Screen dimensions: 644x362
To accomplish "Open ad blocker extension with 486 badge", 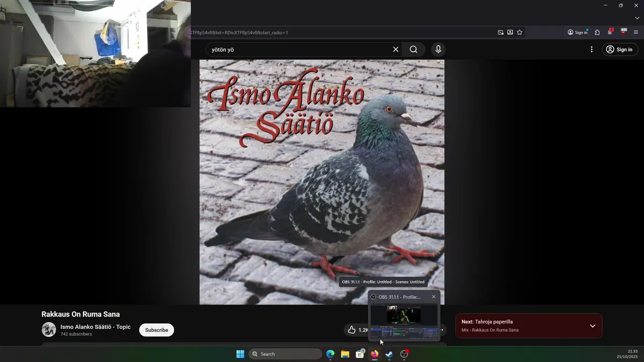I will 624,32.
